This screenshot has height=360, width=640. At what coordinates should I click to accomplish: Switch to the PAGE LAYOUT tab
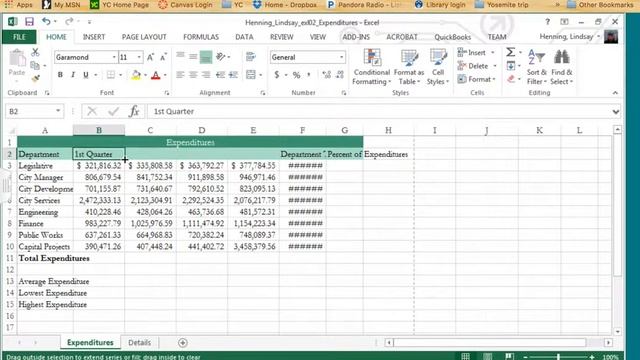point(144,37)
